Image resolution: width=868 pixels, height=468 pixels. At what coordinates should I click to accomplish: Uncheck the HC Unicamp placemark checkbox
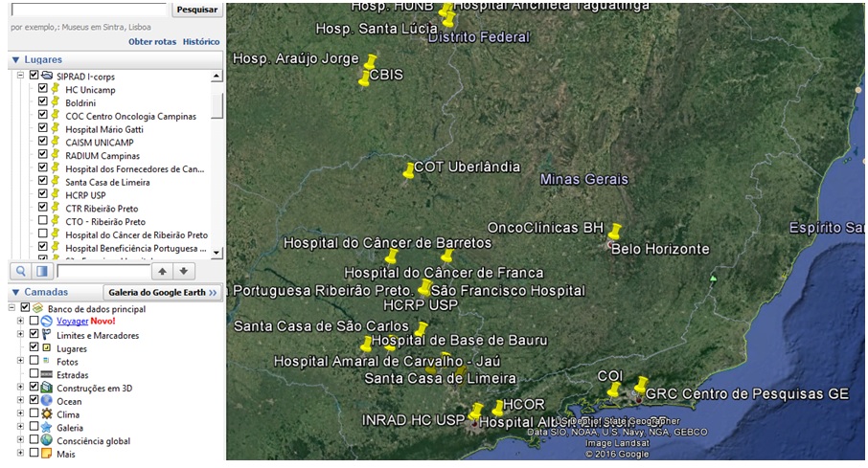[42, 88]
